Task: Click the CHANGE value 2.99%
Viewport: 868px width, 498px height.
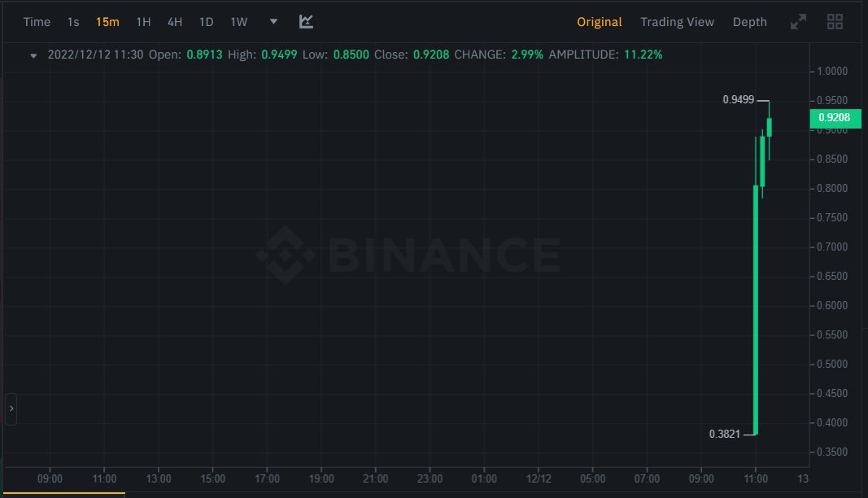Action: pos(527,55)
